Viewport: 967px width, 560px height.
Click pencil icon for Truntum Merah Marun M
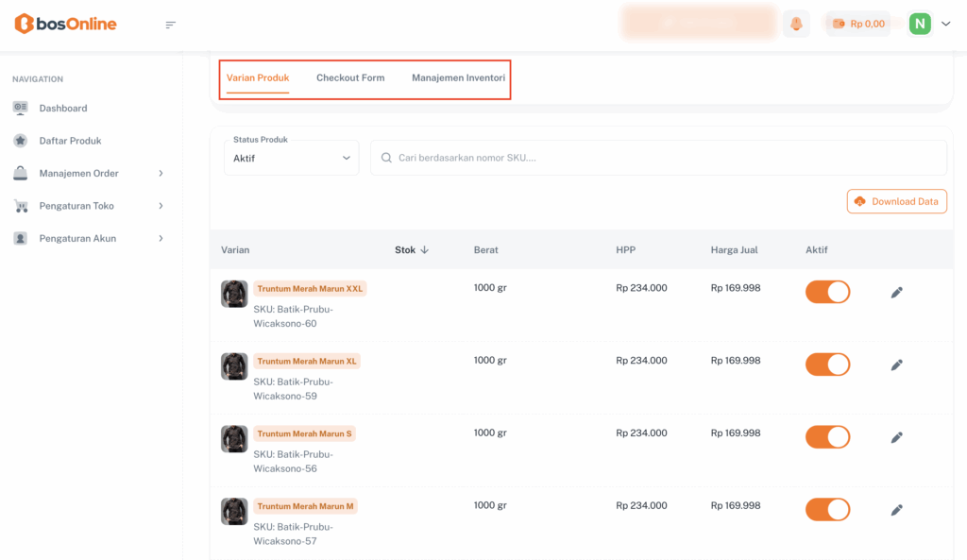[x=896, y=510]
